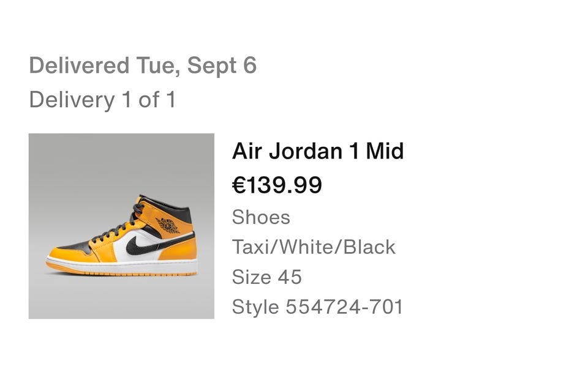Click the word Delivered in the status line
This screenshot has height=372, width=588.
click(x=70, y=65)
